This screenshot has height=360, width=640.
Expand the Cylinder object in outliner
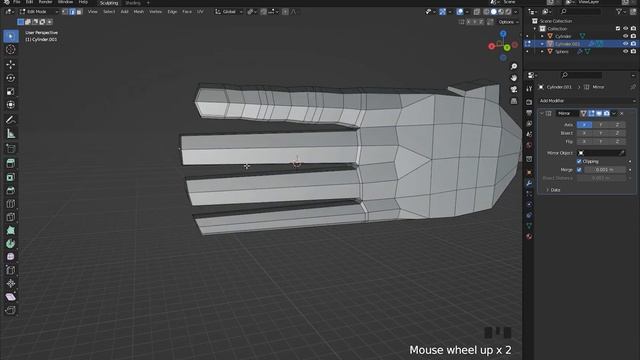(542, 36)
